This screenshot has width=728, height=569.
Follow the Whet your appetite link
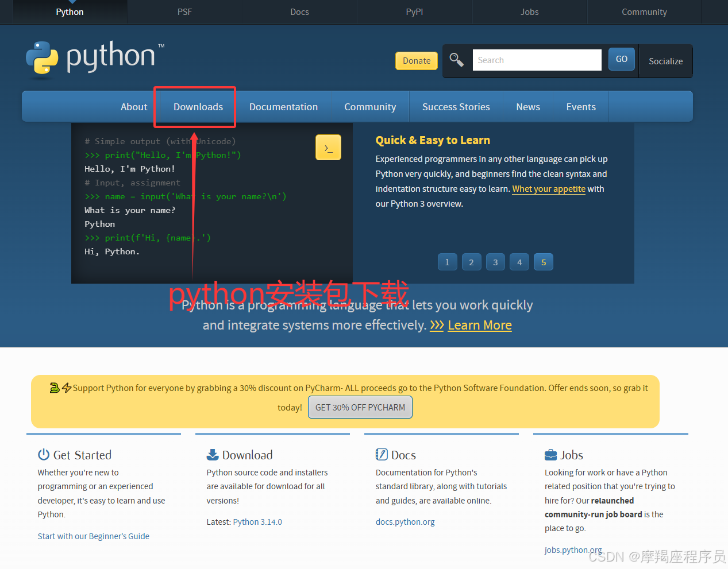(x=549, y=189)
